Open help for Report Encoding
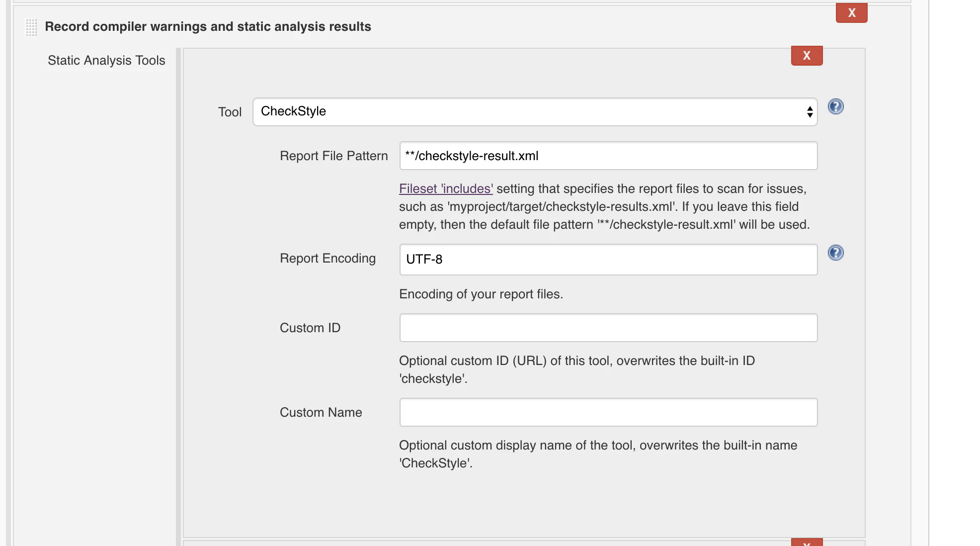 835,253
